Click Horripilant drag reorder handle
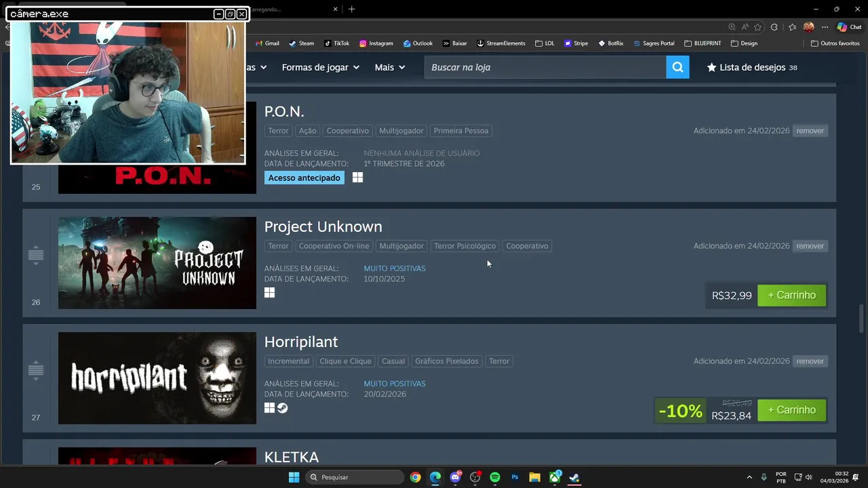Viewport: 868px width, 488px height. coord(36,370)
